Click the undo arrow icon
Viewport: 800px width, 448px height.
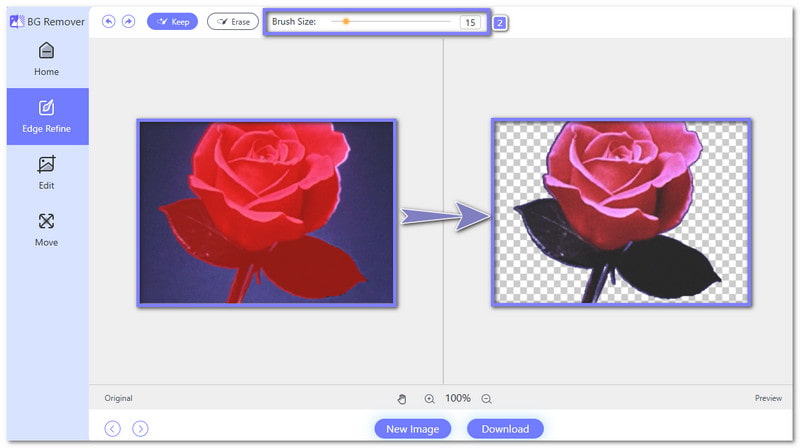pyautogui.click(x=109, y=21)
